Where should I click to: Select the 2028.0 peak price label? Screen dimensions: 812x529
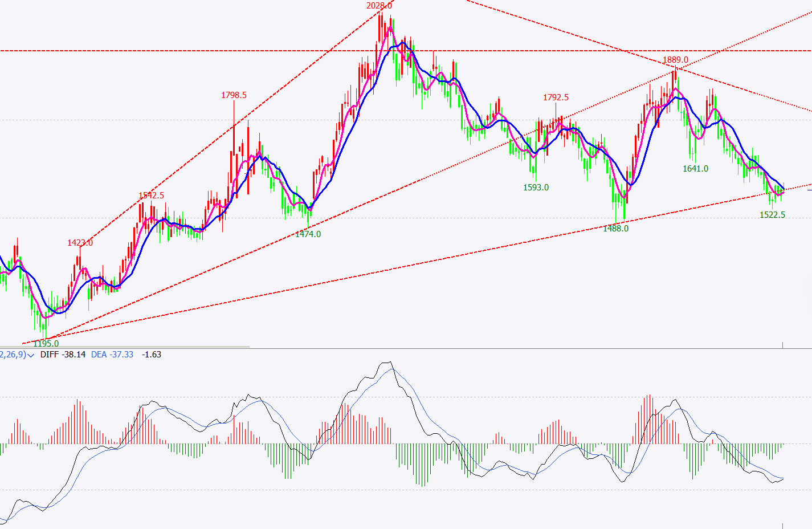coord(378,6)
